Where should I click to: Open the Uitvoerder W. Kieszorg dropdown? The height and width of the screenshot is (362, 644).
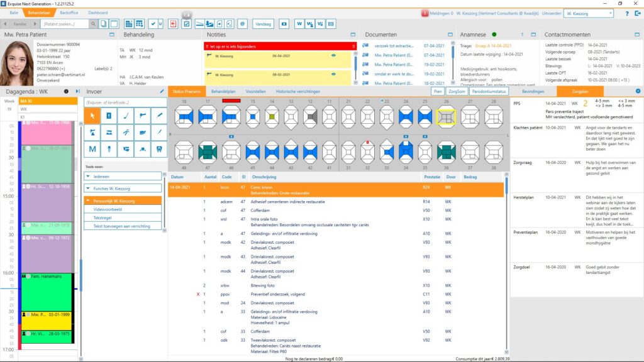pyautogui.click(x=589, y=14)
